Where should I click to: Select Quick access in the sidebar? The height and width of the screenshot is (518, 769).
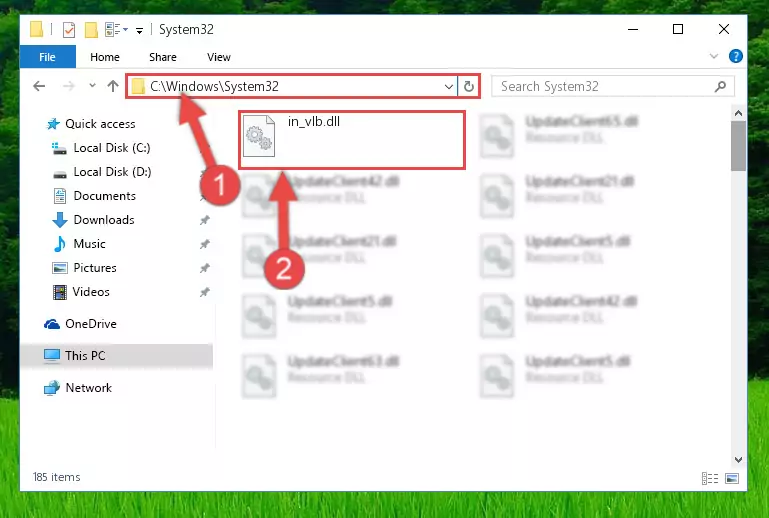point(101,124)
